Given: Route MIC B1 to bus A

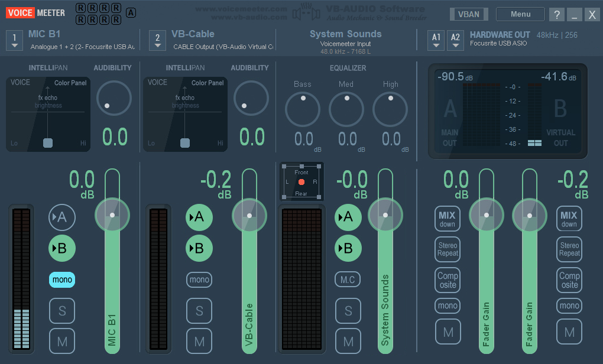Looking at the screenshot, I should [62, 217].
